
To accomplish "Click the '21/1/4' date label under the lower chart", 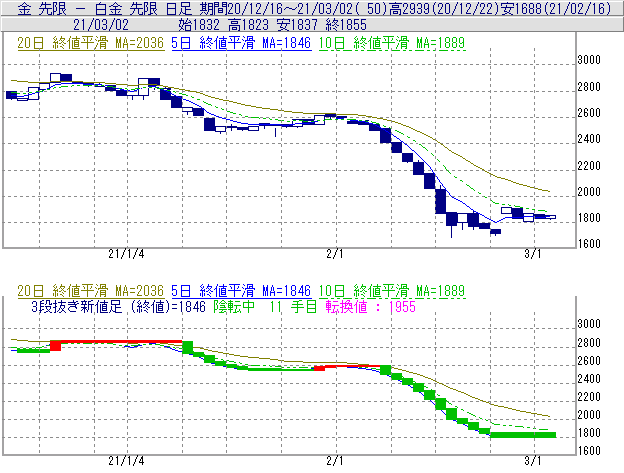I will 126,461.
